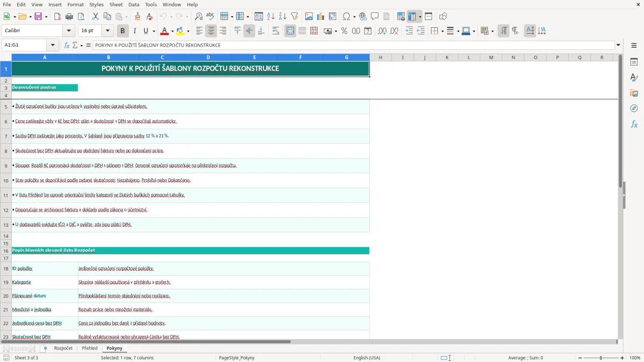This screenshot has height=362, width=644.
Task: Toggle Wrap Text button
Action: pos(276,31)
